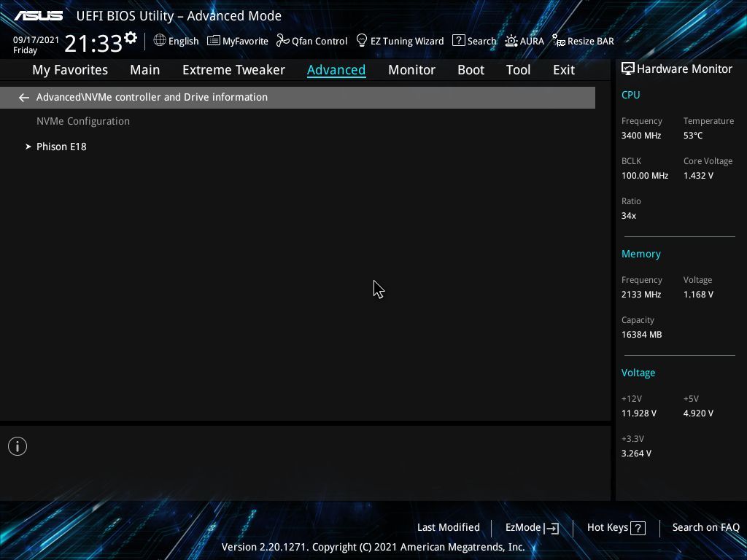Open Qfan Control fan icon
The image size is (747, 560).
(x=282, y=41)
